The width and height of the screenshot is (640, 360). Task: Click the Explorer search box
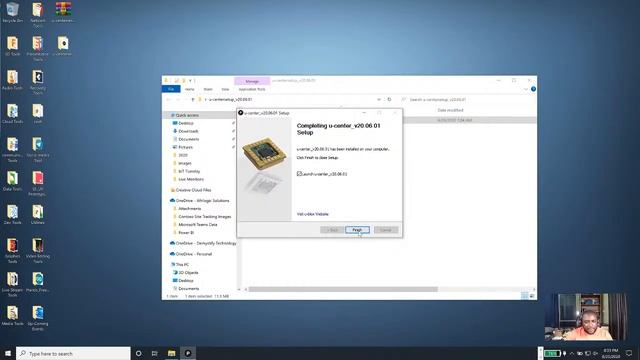click(466, 100)
